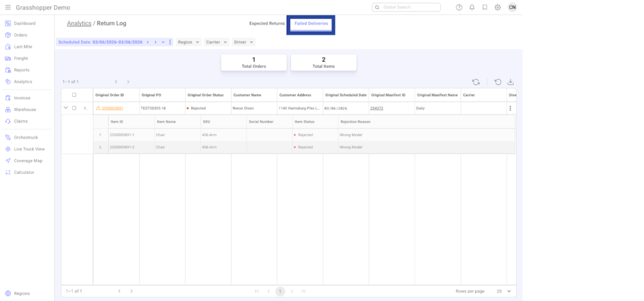Open the Region filter dropdown
644x301 pixels.
tap(188, 42)
